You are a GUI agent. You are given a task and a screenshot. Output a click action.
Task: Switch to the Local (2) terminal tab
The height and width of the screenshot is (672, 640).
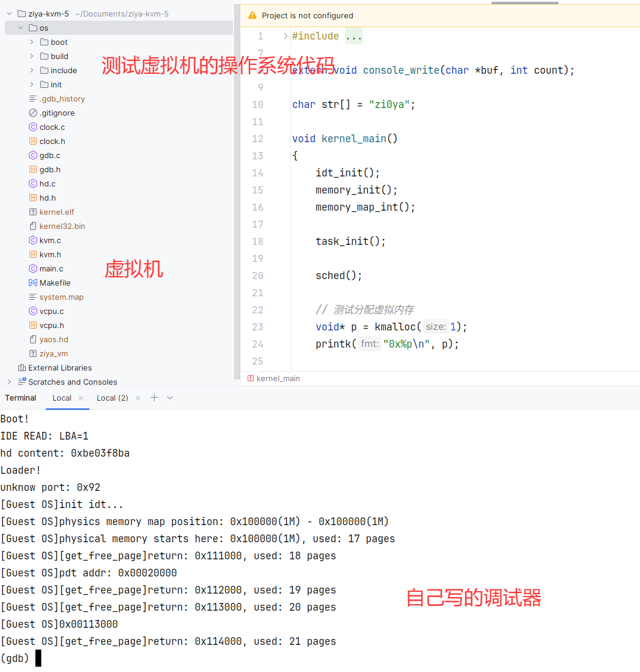112,398
